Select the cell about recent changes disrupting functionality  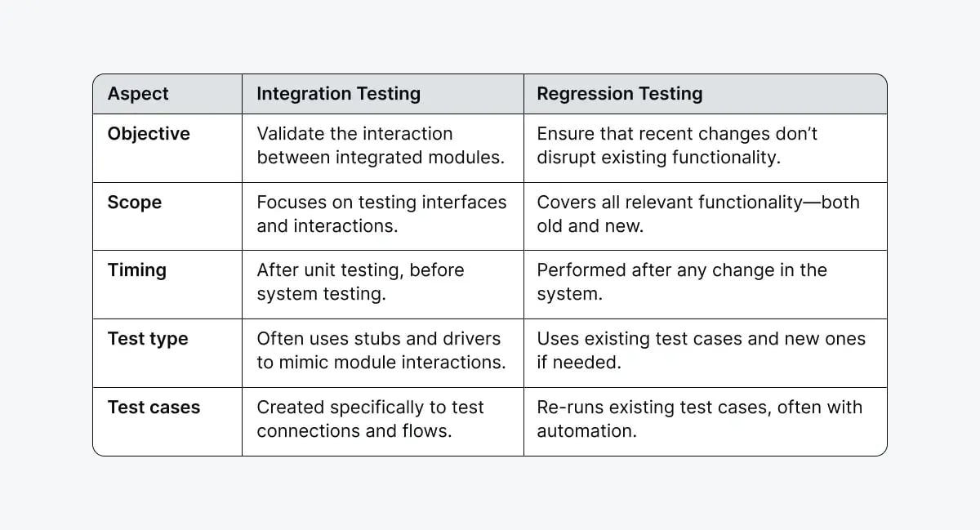click(677, 145)
